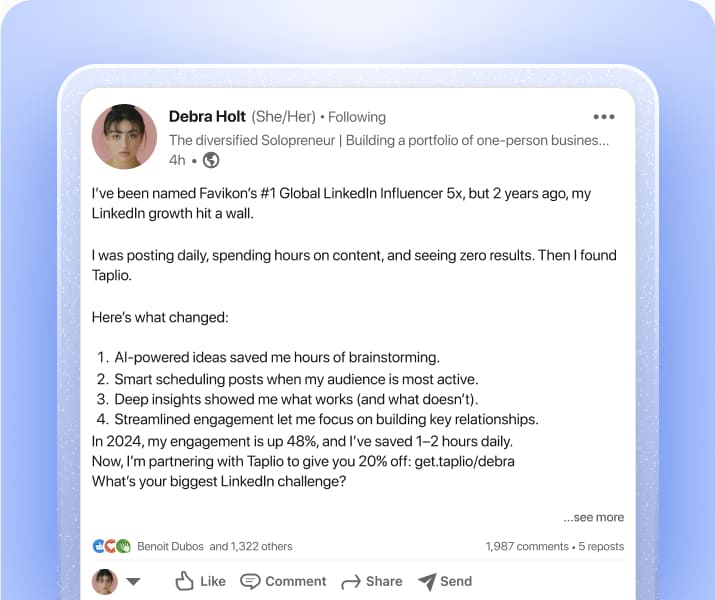Screen dimensions: 715x600
Task: Click the post reaction emoji icons
Action: (111, 546)
